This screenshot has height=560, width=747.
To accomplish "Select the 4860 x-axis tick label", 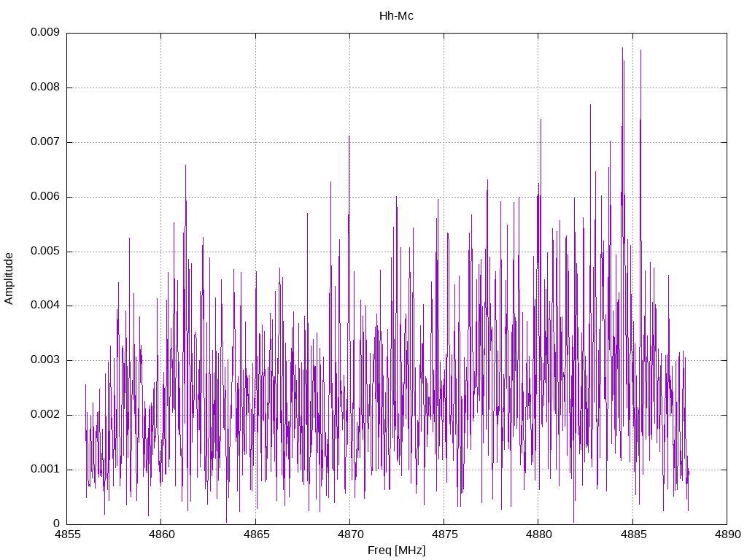I will point(161,535).
